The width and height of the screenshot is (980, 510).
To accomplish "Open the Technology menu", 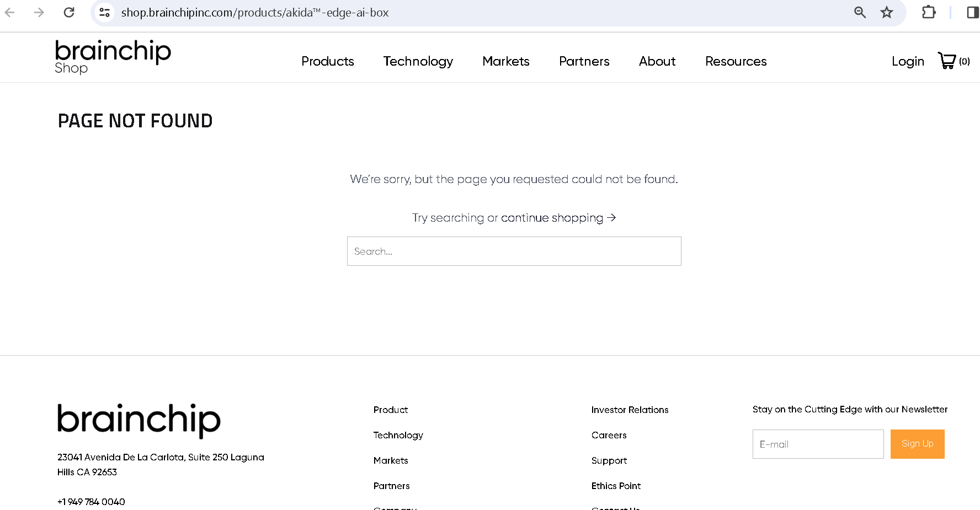I will click(418, 61).
